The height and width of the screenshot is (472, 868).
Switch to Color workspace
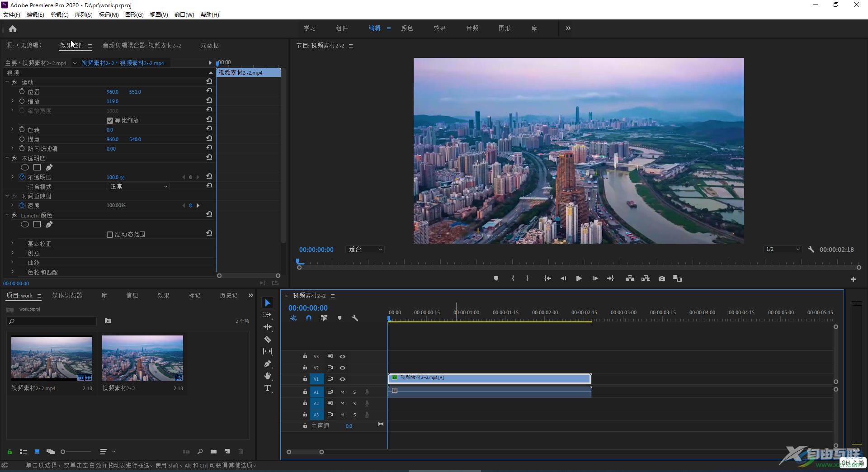407,28
